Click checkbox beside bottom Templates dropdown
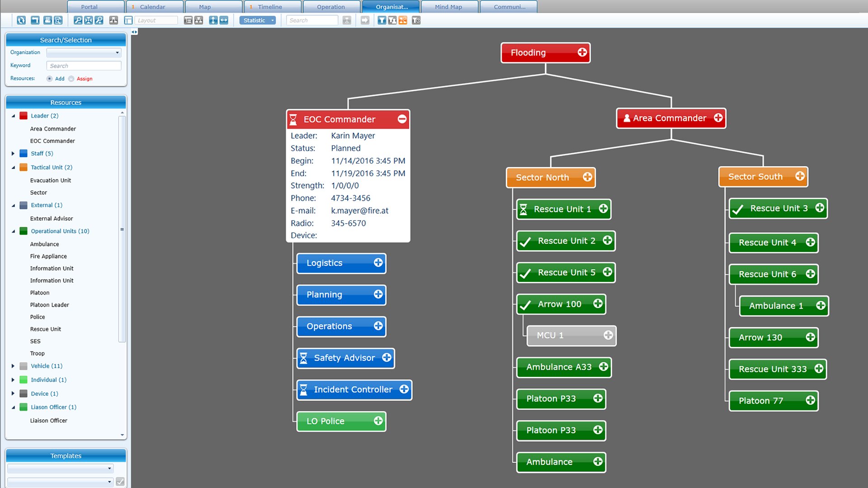 point(120,481)
